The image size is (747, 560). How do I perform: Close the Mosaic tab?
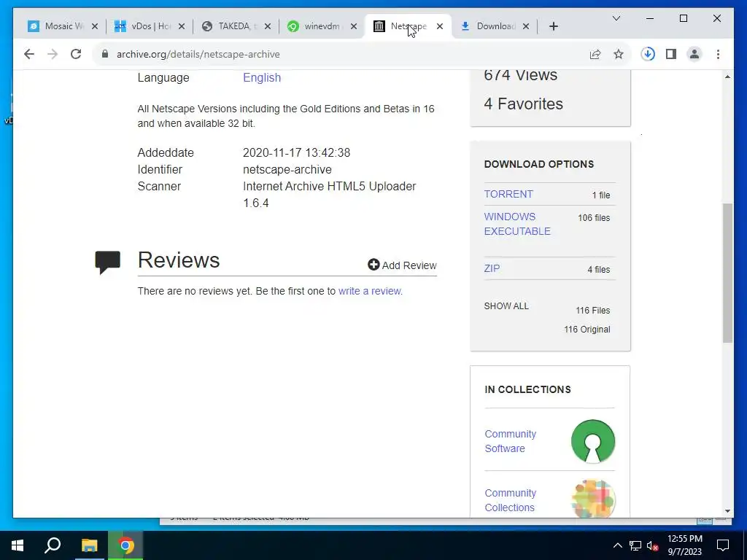(95, 26)
